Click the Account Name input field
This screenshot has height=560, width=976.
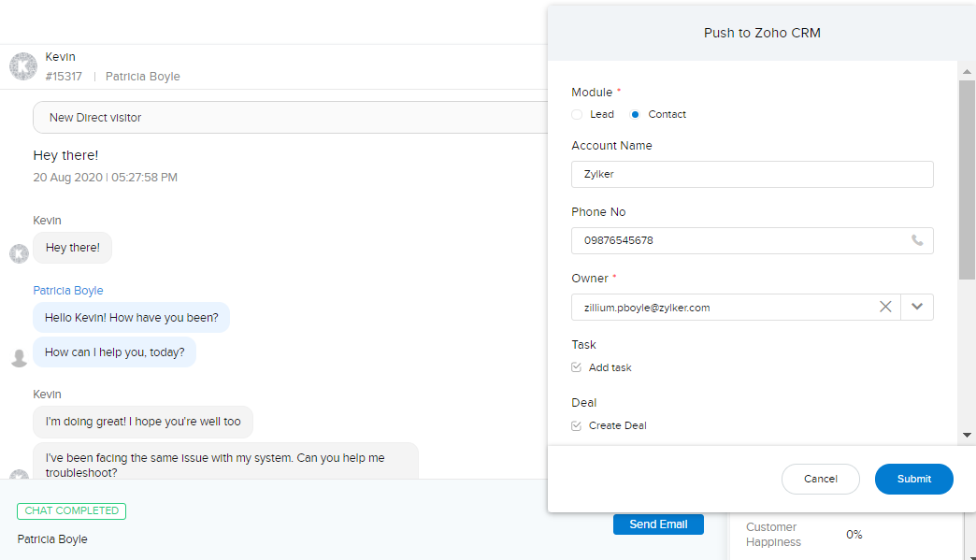coord(752,174)
